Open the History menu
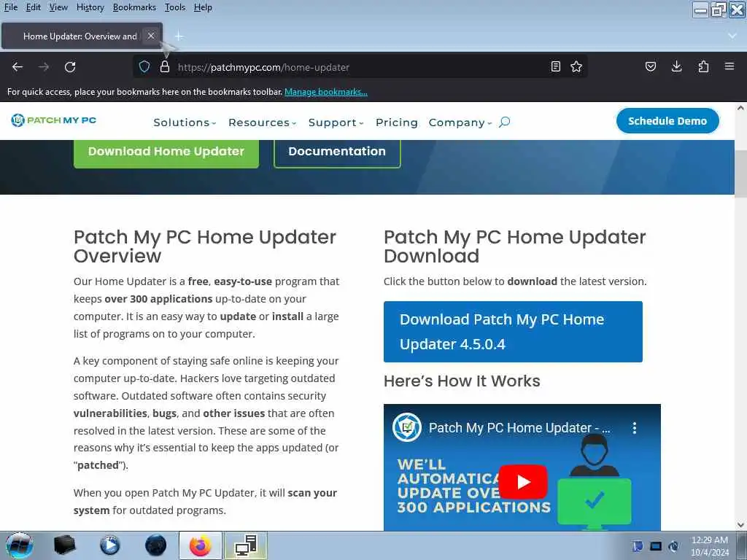The image size is (747, 560). point(90,7)
